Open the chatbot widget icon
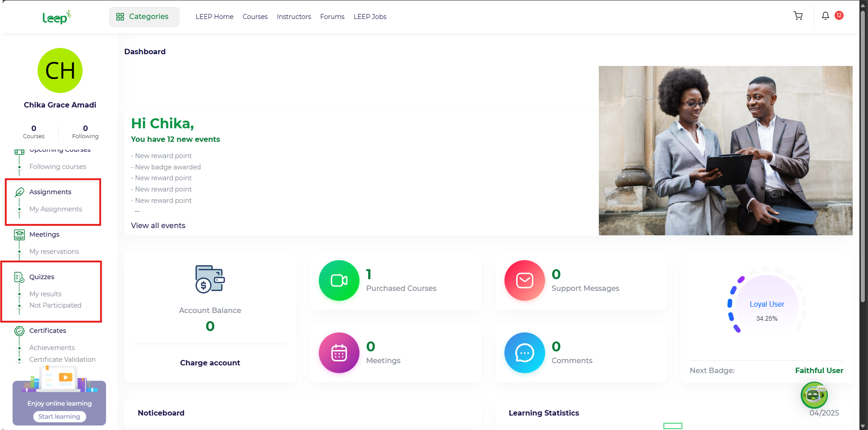This screenshot has width=868, height=430. click(814, 395)
